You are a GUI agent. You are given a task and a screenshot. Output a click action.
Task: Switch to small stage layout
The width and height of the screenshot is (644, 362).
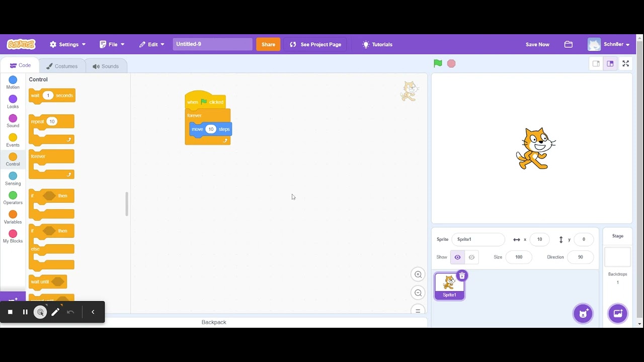(x=596, y=64)
